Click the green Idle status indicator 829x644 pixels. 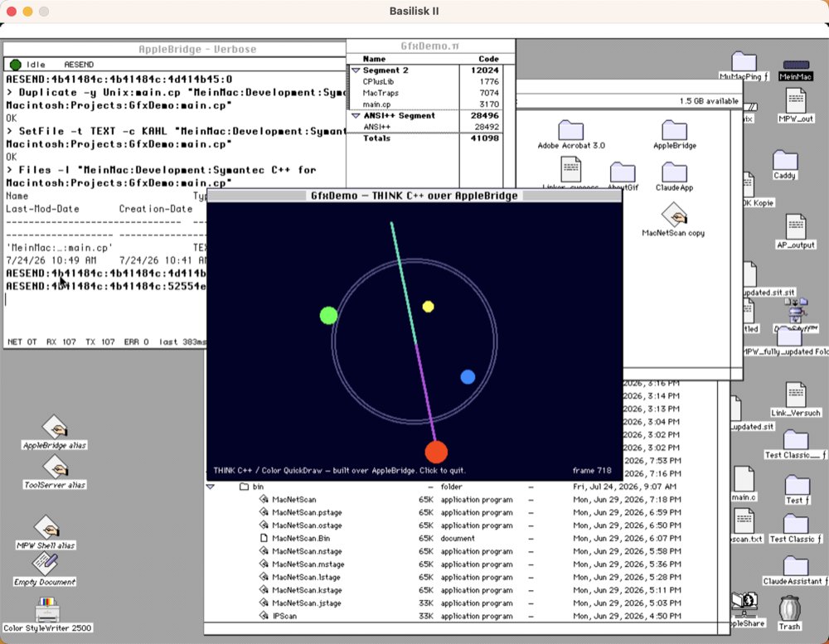[x=15, y=65]
